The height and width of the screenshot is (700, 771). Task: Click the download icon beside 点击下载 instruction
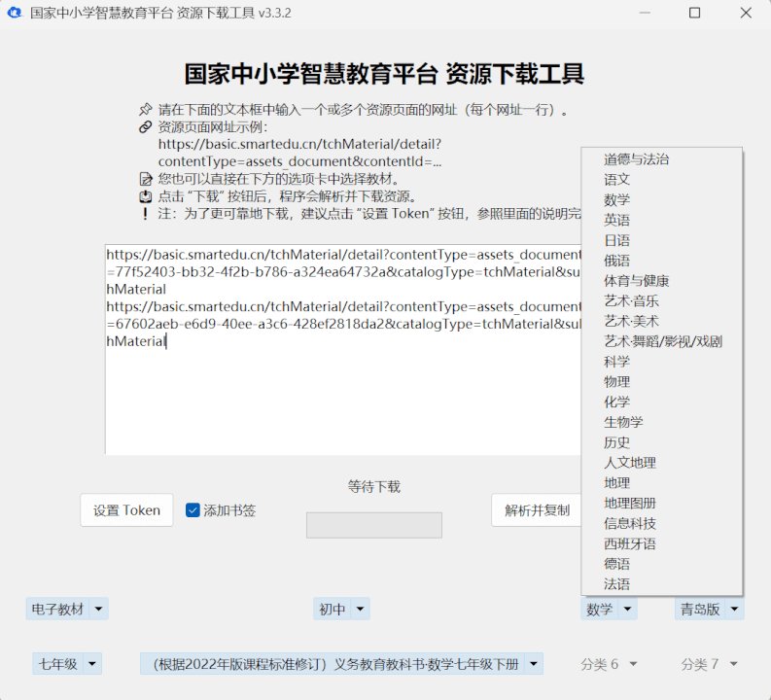[x=145, y=196]
